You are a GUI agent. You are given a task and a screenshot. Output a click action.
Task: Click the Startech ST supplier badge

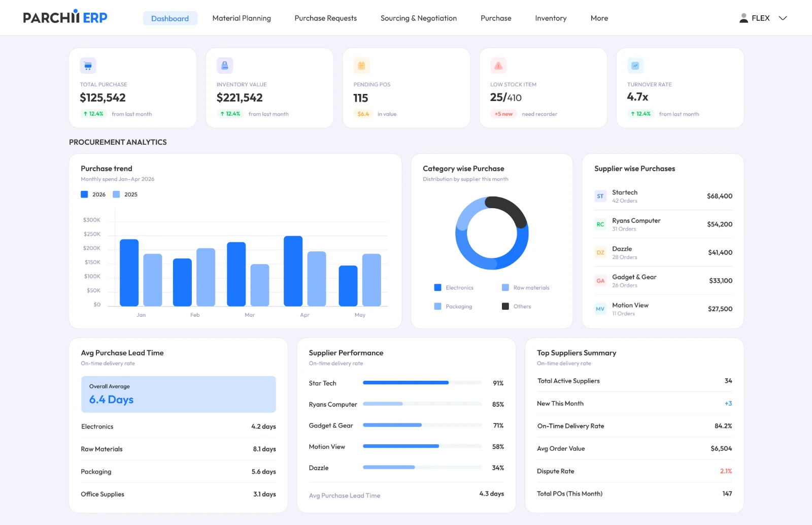[600, 196]
